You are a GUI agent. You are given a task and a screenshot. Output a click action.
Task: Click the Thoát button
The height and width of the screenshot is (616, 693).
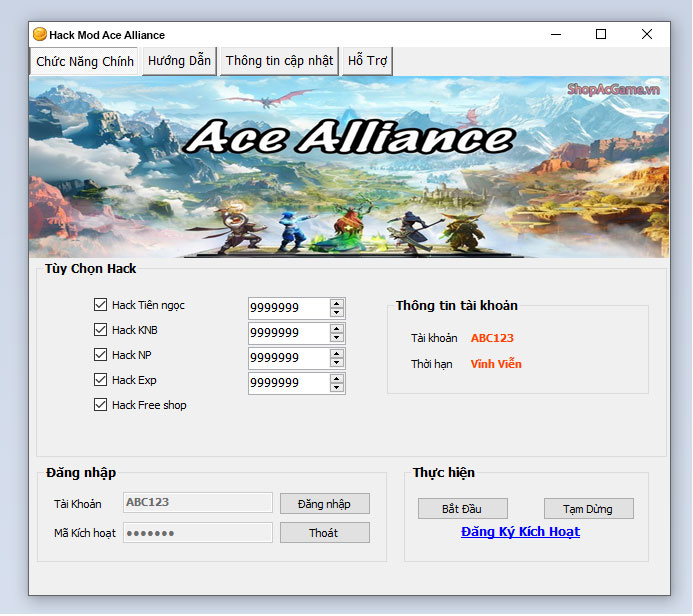[325, 532]
